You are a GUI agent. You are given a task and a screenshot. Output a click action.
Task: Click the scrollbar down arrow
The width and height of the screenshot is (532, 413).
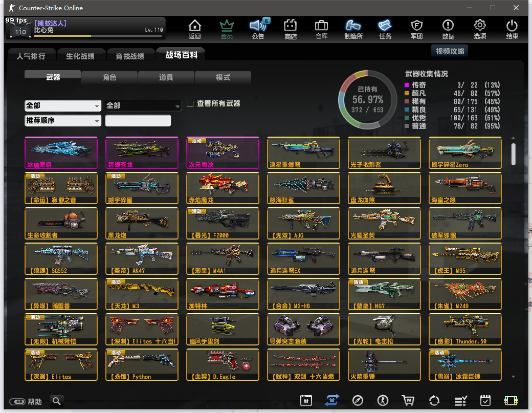pyautogui.click(x=514, y=376)
